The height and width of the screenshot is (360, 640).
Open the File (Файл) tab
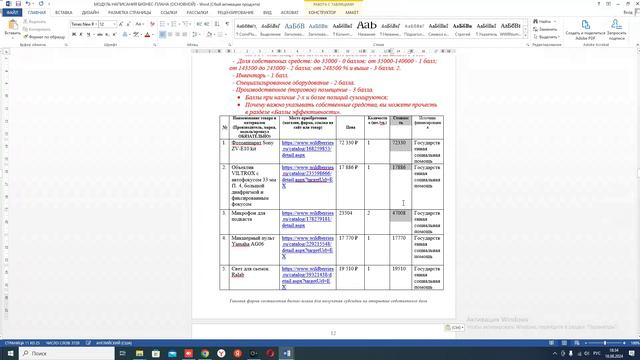12,13
